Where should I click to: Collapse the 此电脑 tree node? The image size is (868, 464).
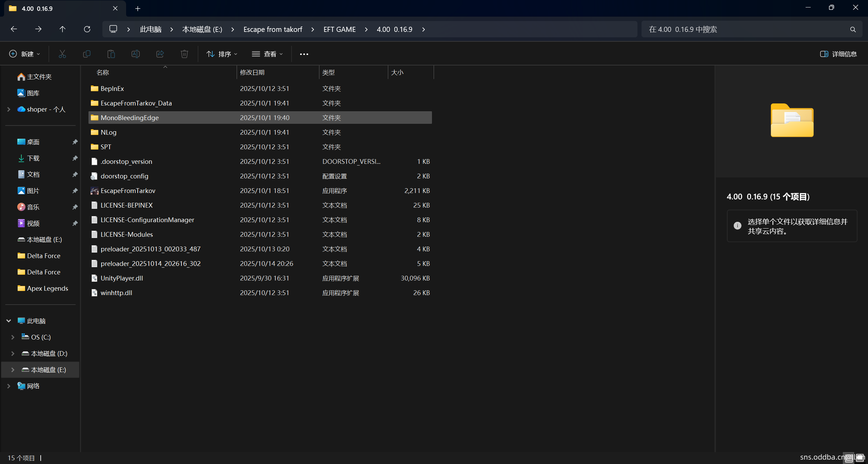[x=9, y=321]
